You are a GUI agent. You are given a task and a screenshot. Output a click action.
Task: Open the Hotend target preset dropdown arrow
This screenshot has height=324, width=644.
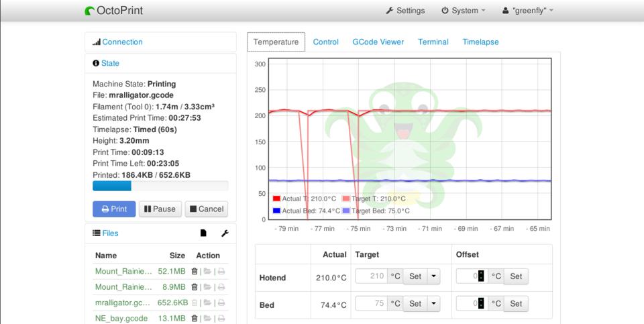coord(434,276)
